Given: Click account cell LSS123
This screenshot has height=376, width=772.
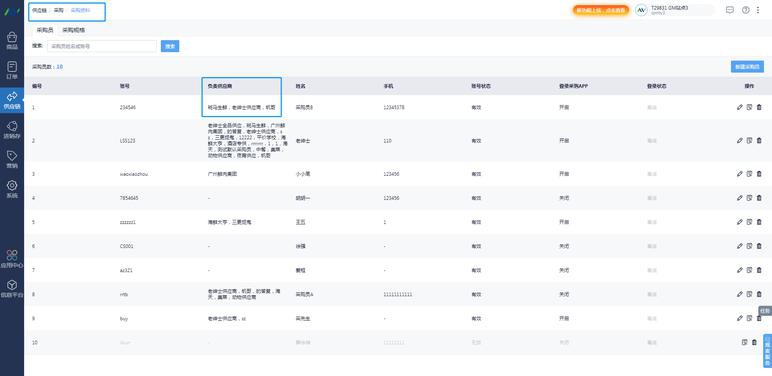Looking at the screenshot, I should pyautogui.click(x=128, y=140).
